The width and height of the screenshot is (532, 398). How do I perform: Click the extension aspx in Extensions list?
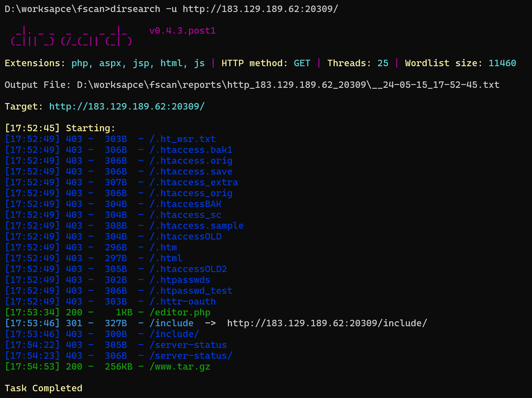[x=110, y=64]
